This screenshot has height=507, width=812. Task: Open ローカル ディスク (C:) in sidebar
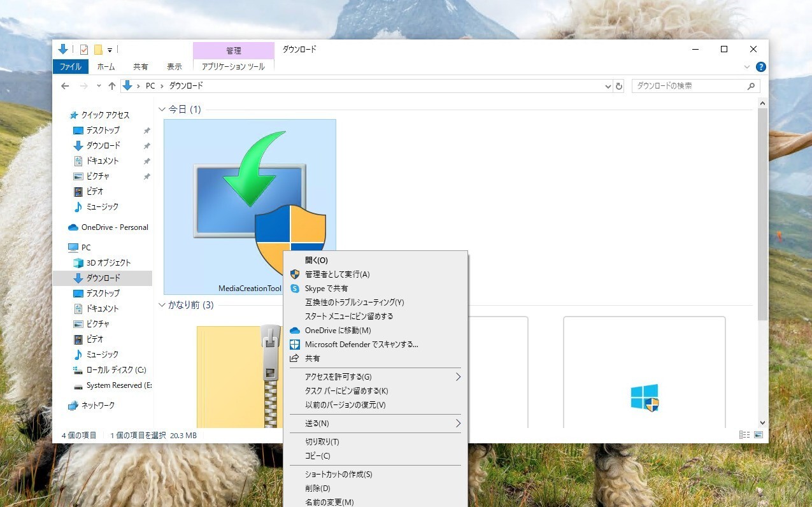[x=116, y=370]
